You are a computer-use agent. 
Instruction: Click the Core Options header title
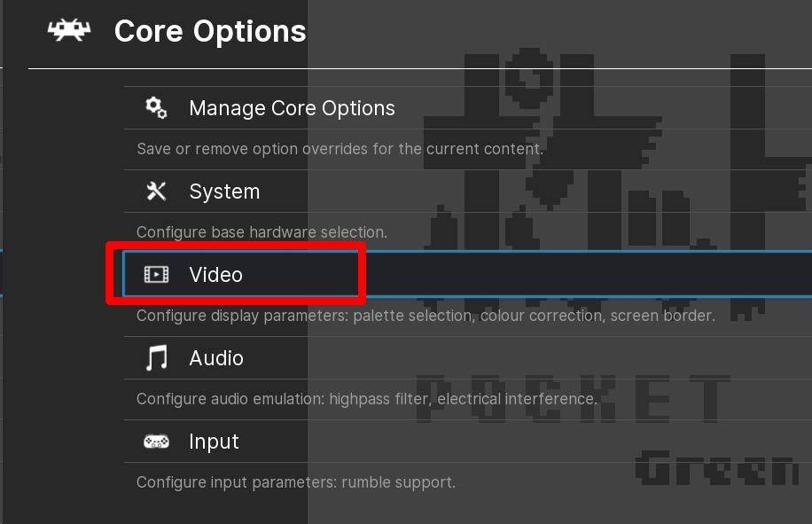click(x=210, y=31)
